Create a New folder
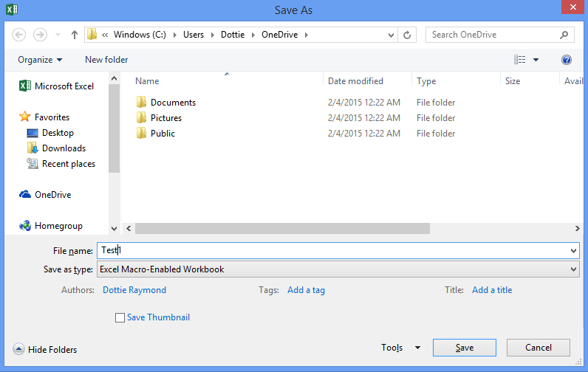588x372 pixels. tap(106, 60)
